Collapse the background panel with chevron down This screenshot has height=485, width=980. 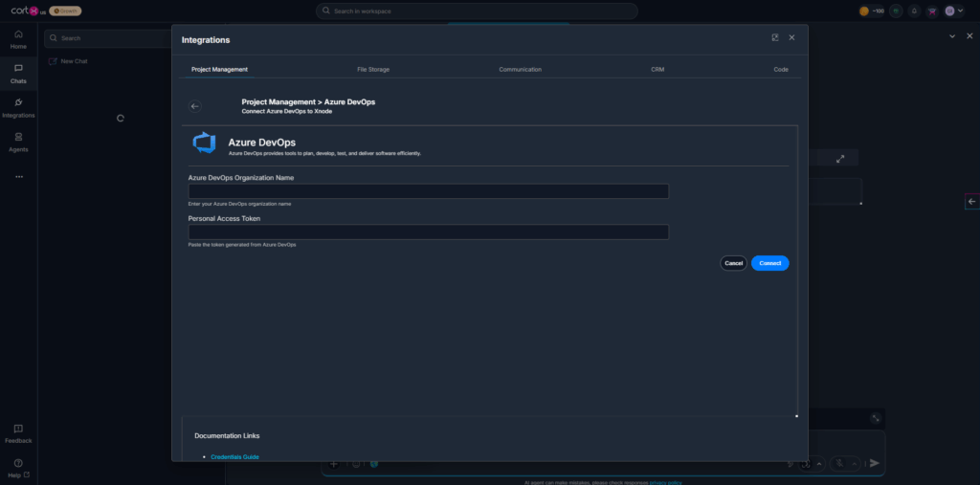(952, 36)
